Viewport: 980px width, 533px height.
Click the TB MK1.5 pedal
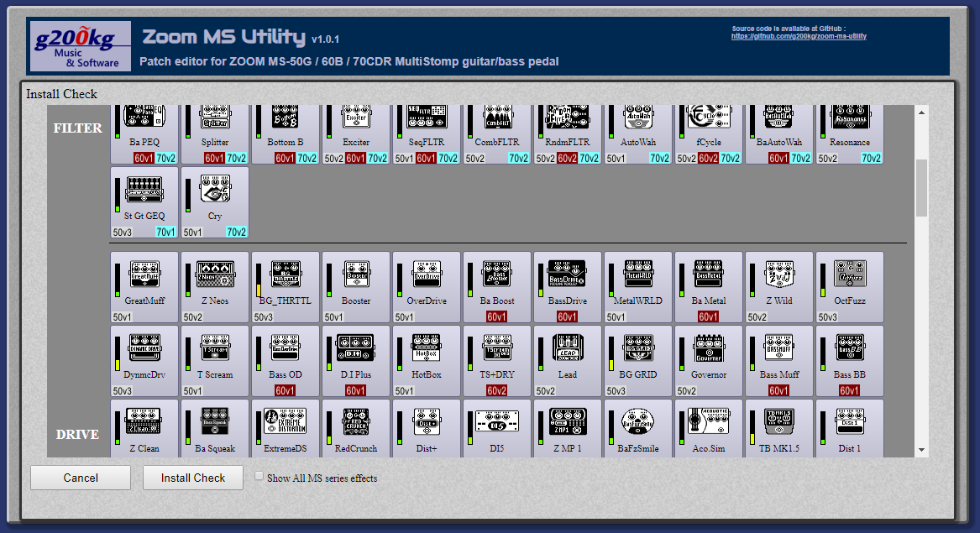[x=780, y=429]
